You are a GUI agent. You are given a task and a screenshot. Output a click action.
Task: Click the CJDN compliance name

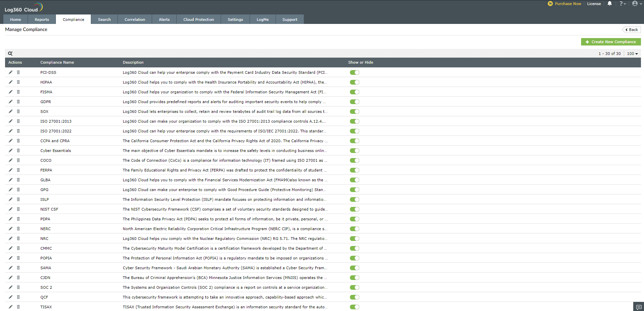[45, 278]
